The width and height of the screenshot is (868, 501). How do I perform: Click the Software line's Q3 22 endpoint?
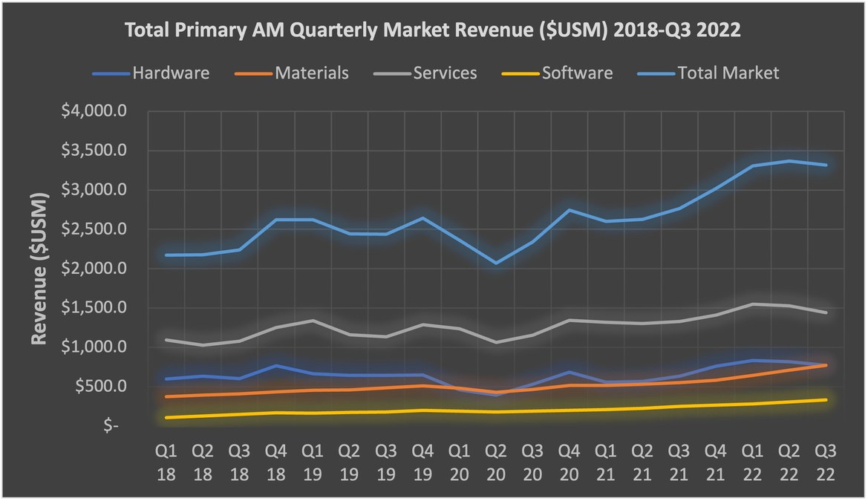pyautogui.click(x=826, y=400)
